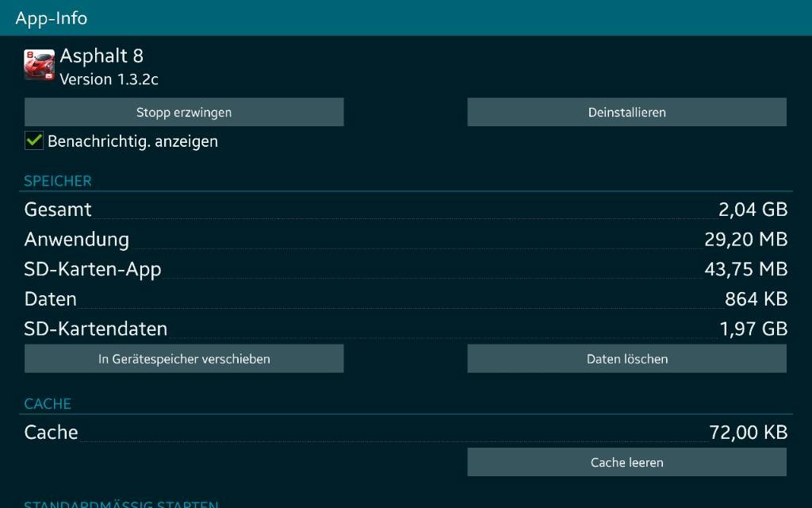
Task: Click the Cache row label
Action: click(51, 433)
